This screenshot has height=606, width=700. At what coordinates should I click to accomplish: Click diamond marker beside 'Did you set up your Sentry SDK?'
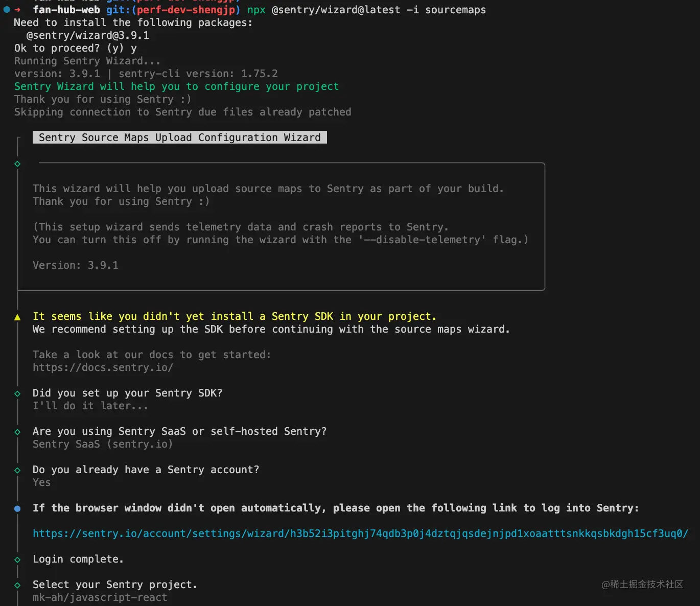(17, 393)
